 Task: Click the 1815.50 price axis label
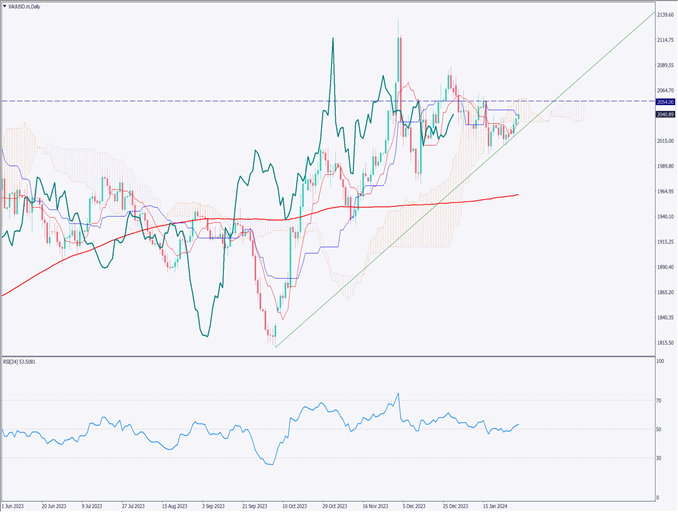pyautogui.click(x=664, y=343)
